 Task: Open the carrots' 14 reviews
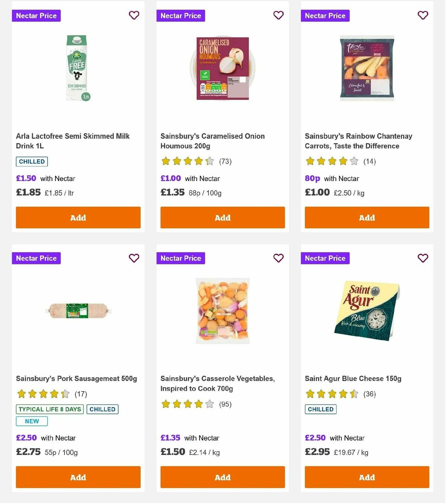370,161
